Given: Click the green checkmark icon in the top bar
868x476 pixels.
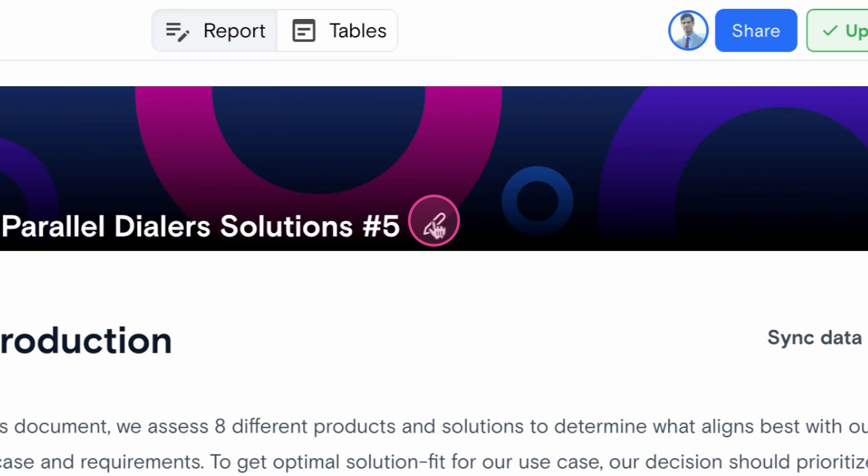Looking at the screenshot, I should tap(829, 31).
